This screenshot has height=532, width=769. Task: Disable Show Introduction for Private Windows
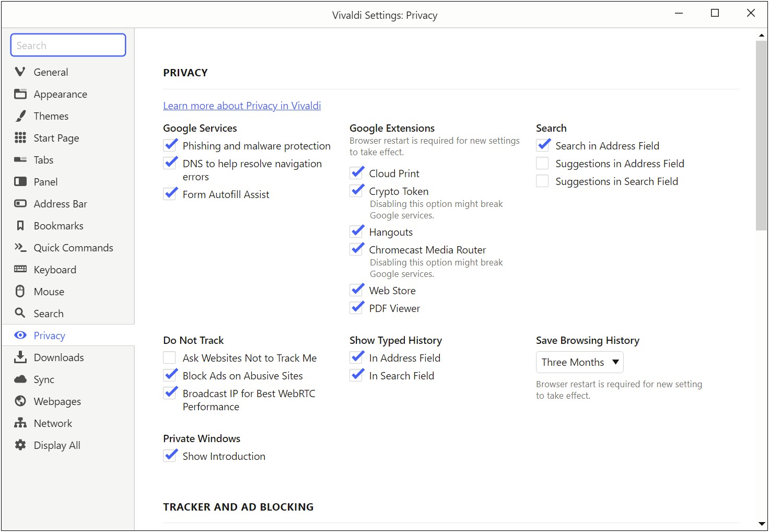170,456
